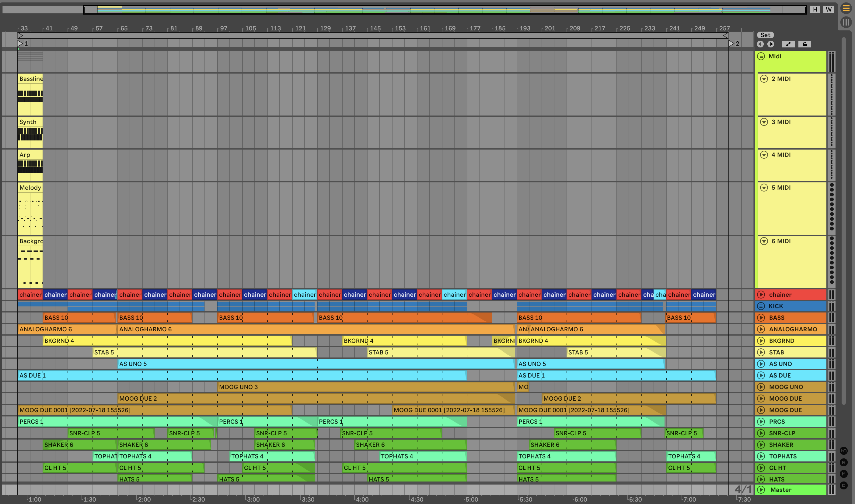The image size is (855, 504).
Task: Click the 4/1 grid value display
Action: click(743, 489)
